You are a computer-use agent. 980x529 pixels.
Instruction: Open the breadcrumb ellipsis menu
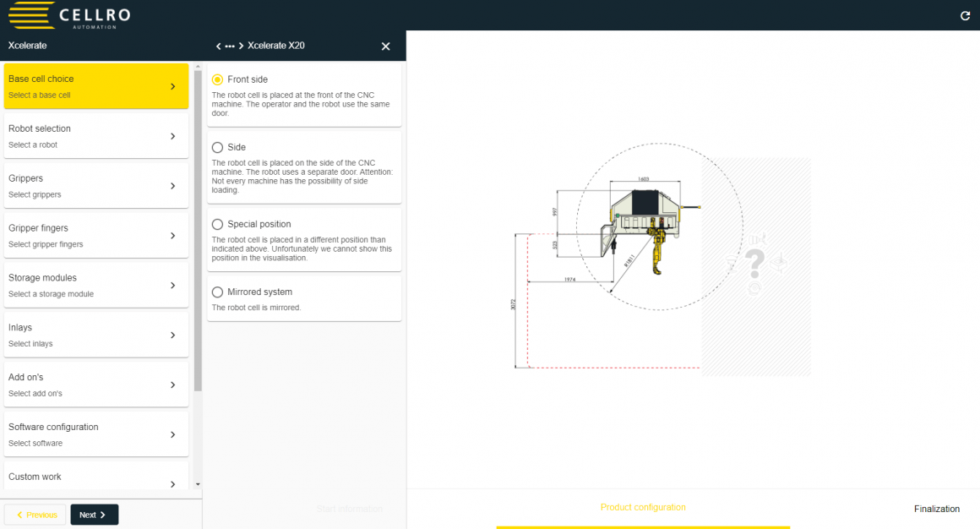(x=230, y=46)
